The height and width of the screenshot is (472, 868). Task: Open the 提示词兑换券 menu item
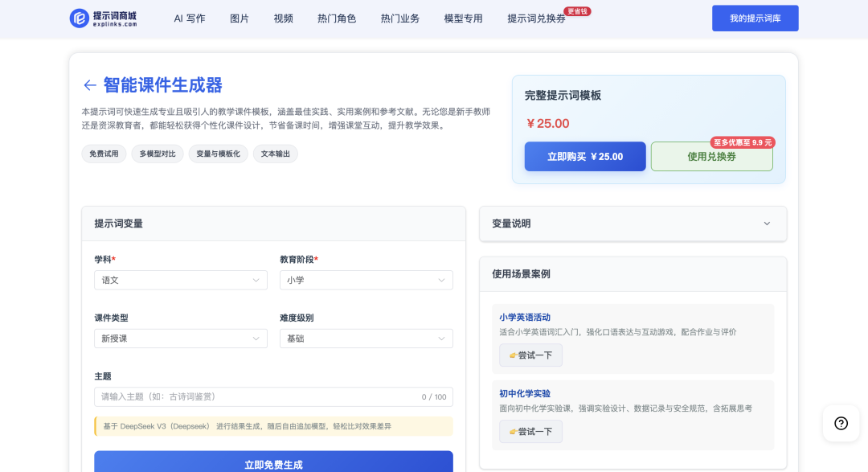click(x=536, y=18)
